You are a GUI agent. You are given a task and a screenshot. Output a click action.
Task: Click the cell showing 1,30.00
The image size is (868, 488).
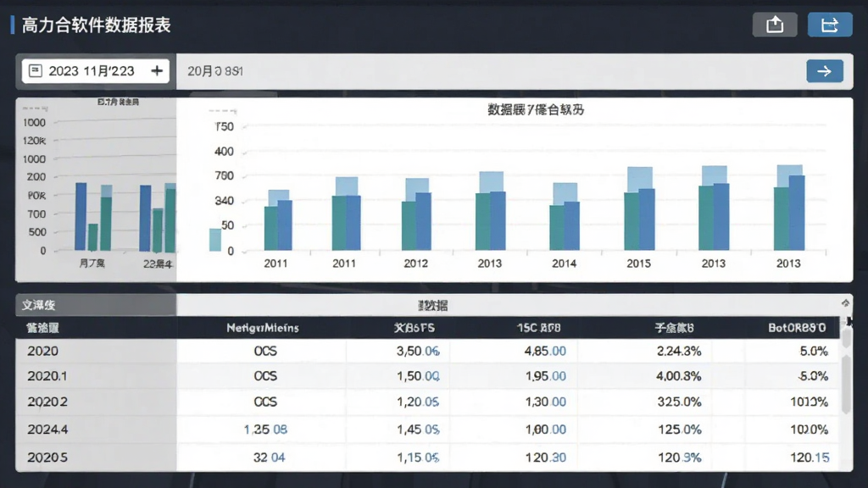pos(545,402)
